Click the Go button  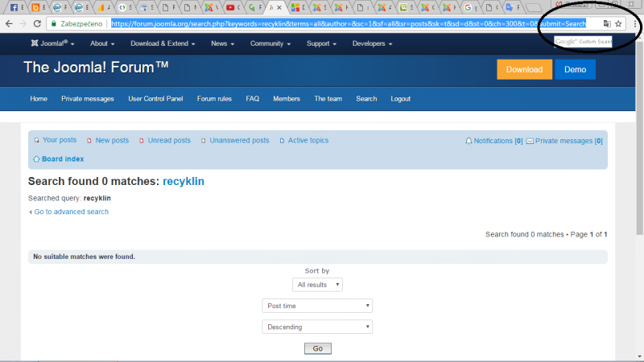point(318,348)
